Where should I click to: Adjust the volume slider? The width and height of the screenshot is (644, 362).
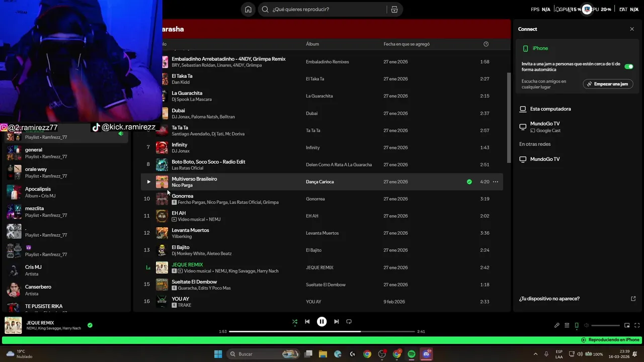click(606, 325)
